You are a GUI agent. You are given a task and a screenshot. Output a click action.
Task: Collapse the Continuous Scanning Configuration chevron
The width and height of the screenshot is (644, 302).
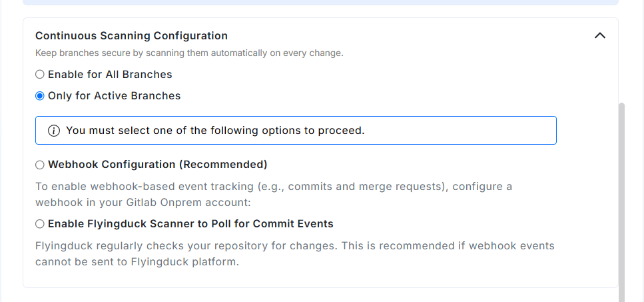point(599,35)
